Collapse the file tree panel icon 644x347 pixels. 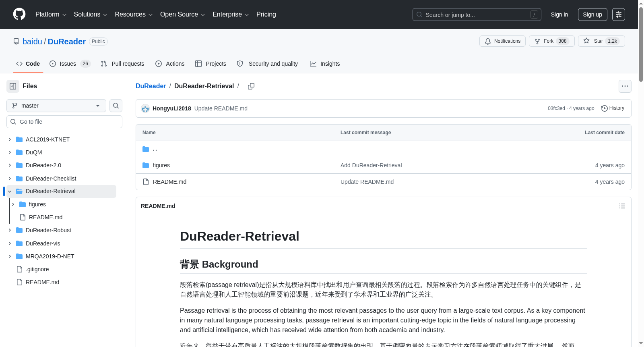[x=13, y=86]
